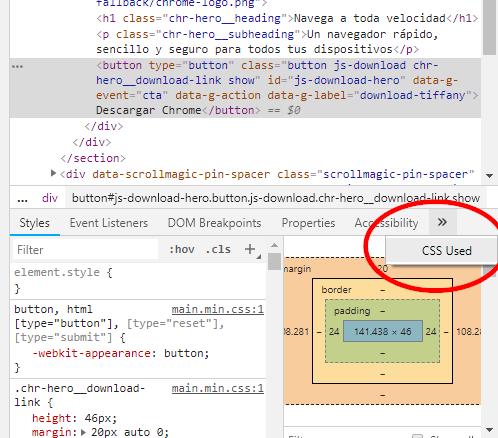Open main.min.css:1 link for button rule
The image size is (498, 438).
click(218, 309)
